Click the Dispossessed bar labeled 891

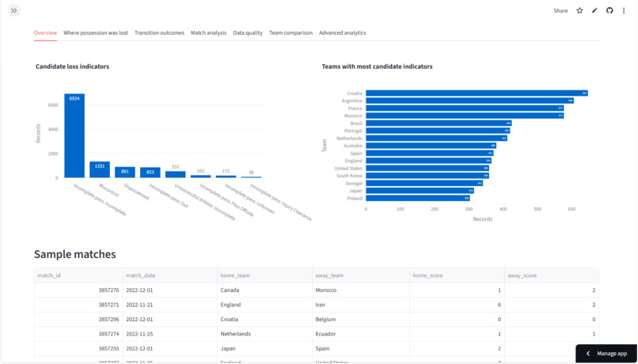(125, 173)
